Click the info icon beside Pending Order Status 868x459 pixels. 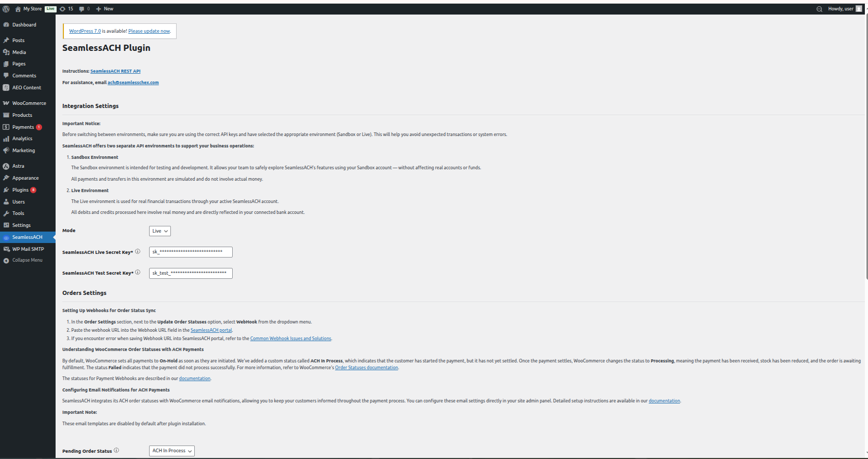(x=116, y=451)
